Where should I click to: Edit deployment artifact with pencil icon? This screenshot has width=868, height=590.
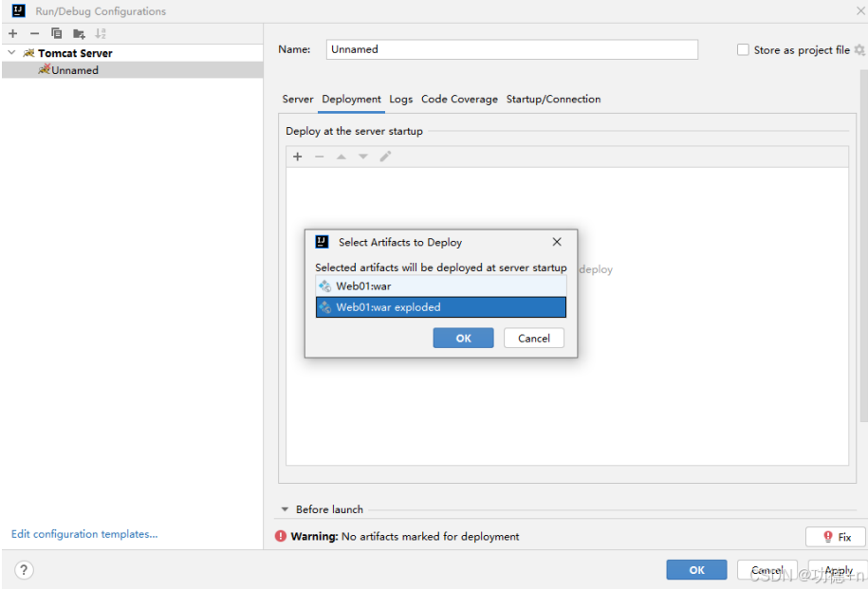coord(385,157)
